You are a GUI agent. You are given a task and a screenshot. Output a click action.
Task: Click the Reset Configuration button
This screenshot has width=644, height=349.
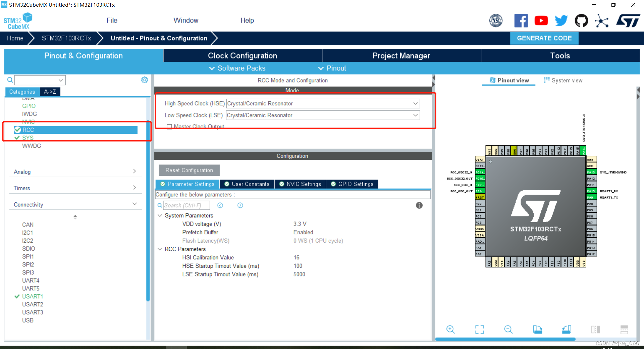(189, 170)
